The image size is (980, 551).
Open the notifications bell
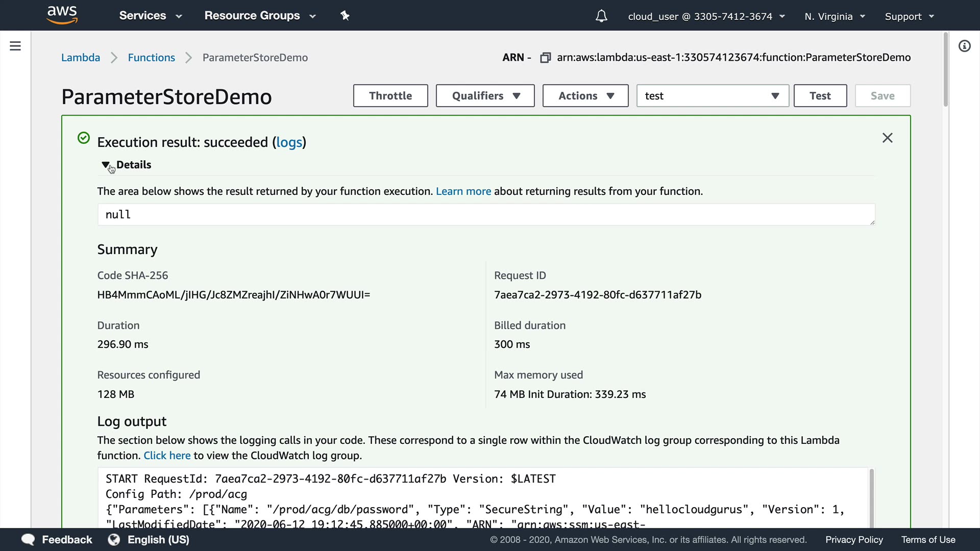[601, 16]
